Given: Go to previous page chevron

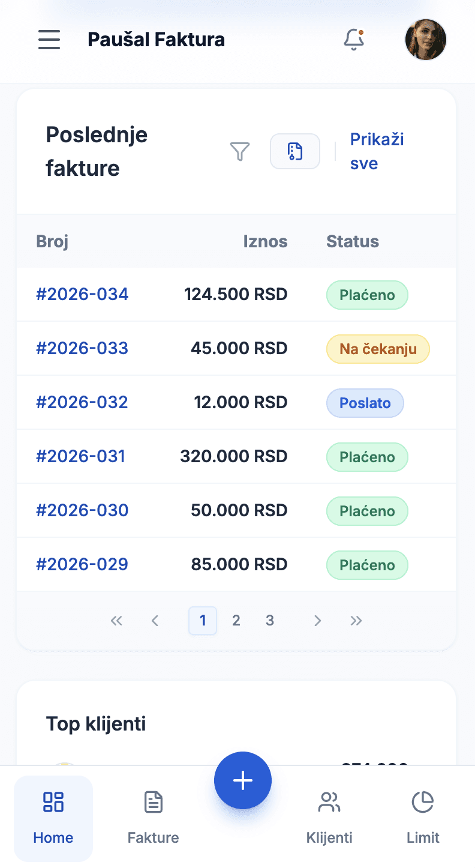Looking at the screenshot, I should [x=155, y=621].
